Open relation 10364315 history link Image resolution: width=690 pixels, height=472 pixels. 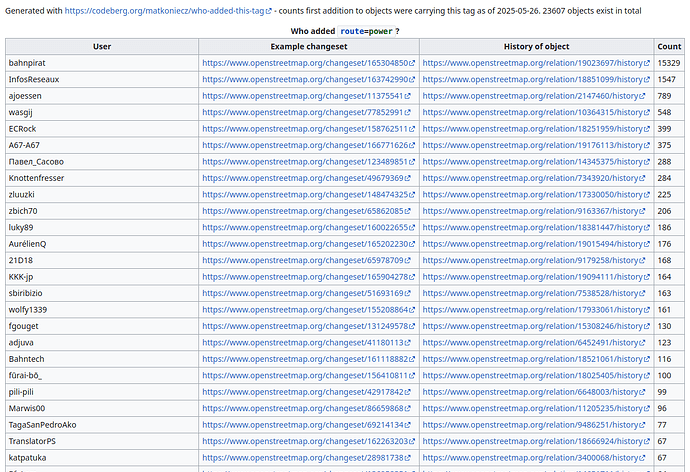point(536,112)
